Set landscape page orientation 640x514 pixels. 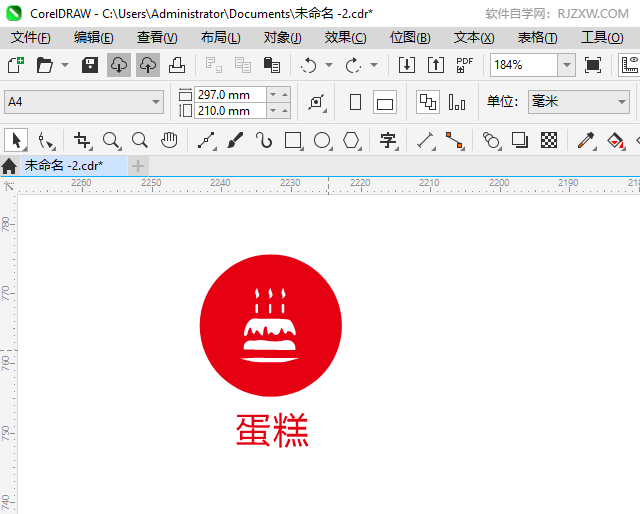click(385, 102)
